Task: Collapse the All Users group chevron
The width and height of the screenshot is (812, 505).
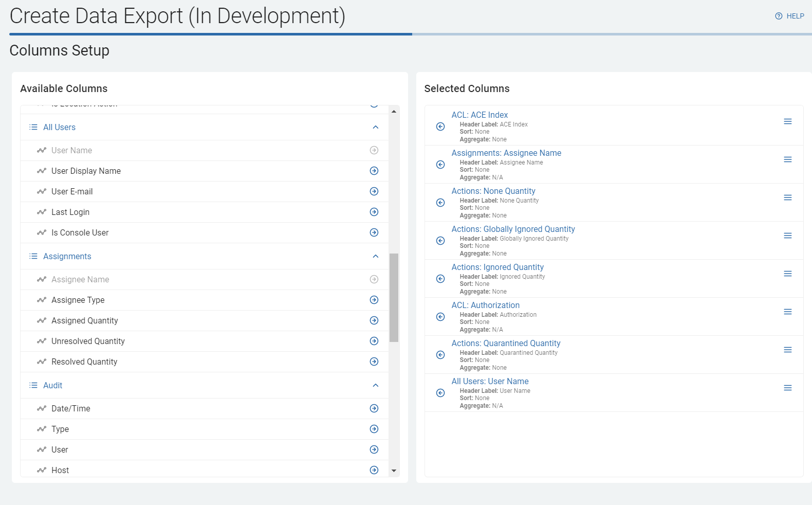Action: click(x=376, y=127)
